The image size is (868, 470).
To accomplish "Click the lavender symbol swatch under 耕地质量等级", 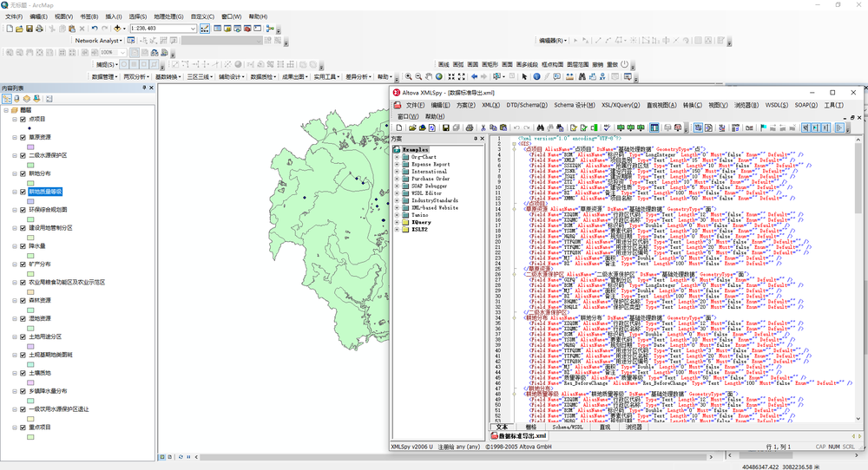I will [30, 201].
